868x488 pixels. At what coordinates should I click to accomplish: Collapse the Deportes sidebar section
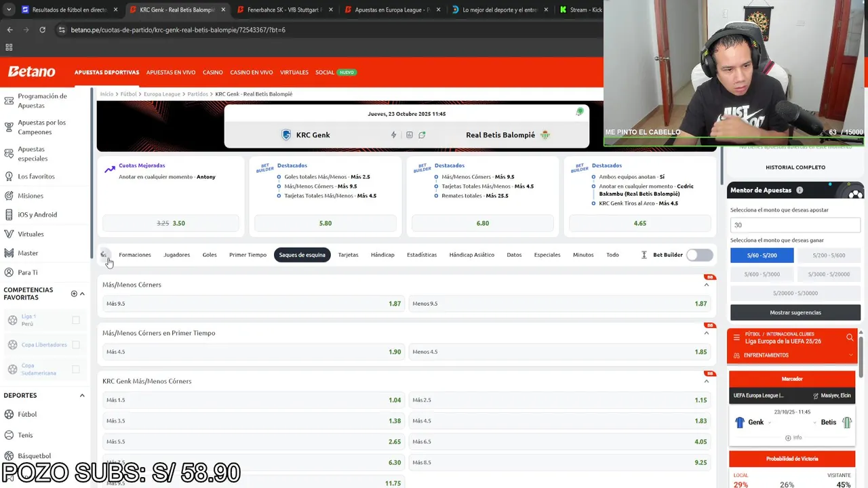click(x=82, y=395)
